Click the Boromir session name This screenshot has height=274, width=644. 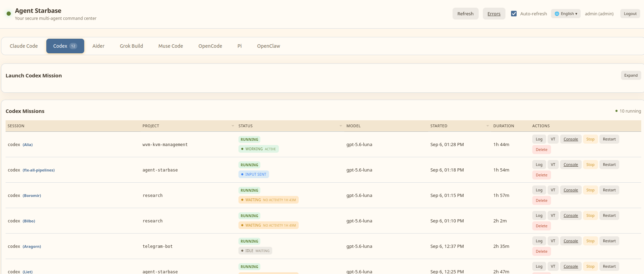click(32, 196)
